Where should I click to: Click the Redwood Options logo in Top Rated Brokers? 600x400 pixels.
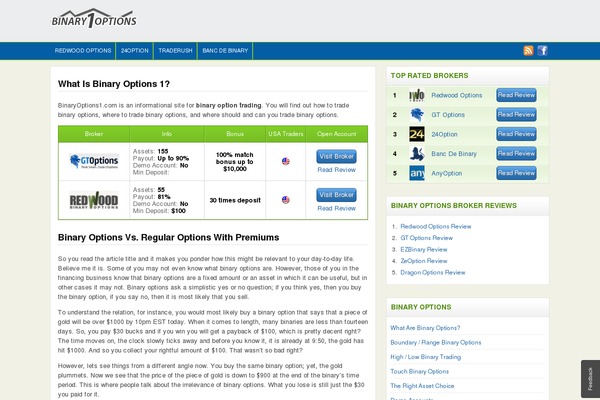[x=417, y=95]
